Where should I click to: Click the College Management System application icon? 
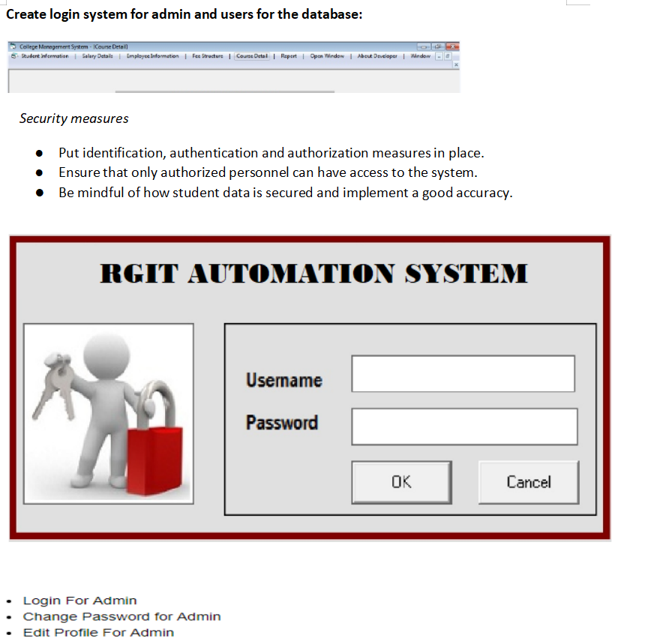[x=12, y=46]
